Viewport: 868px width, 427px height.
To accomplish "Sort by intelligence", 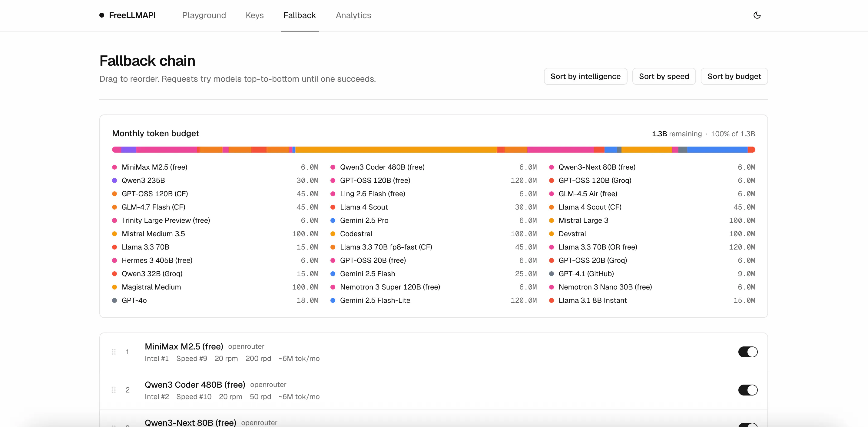I will 585,77.
